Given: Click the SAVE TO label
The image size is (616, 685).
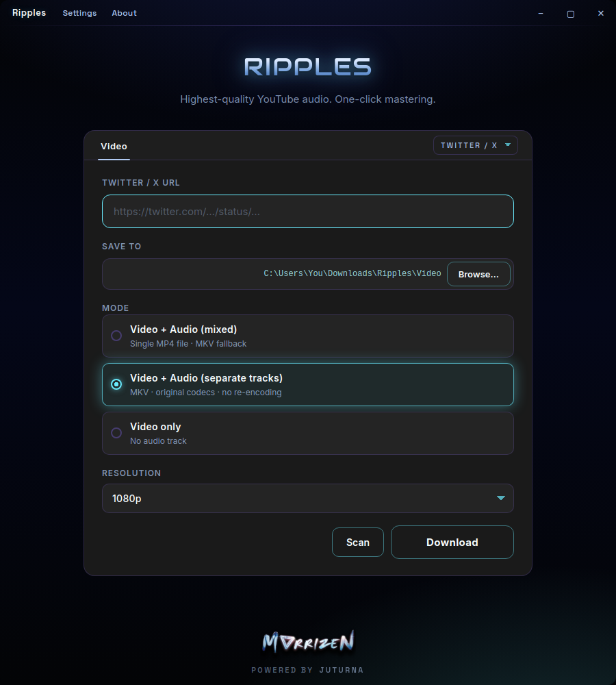Looking at the screenshot, I should [x=121, y=247].
